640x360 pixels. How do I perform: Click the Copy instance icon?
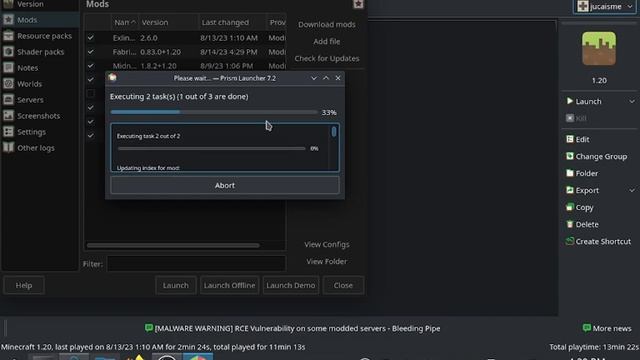(570, 207)
